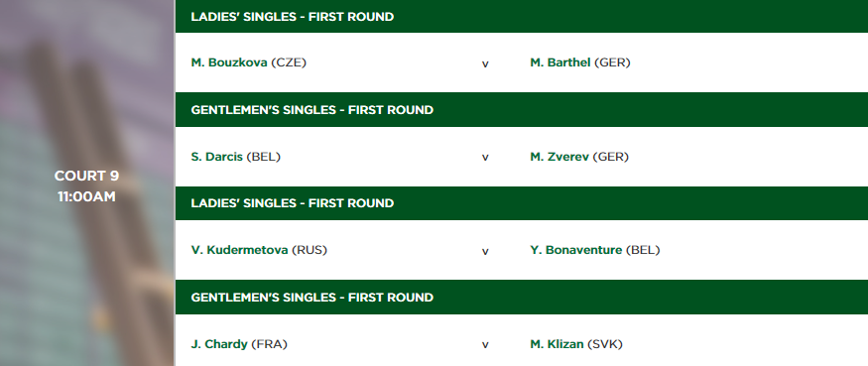The height and width of the screenshot is (366, 868).
Task: Click the first Gentlemen's Singles First Round header
Action: point(522,110)
